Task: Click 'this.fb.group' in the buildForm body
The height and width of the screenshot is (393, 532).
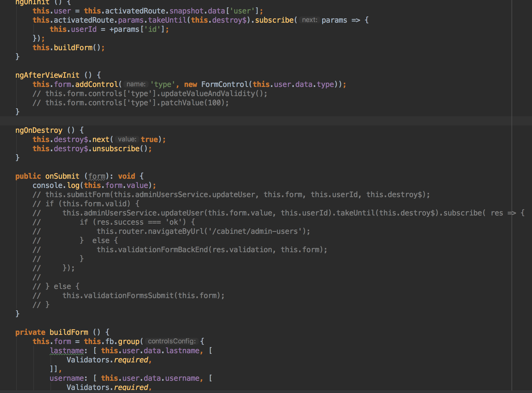Action: (112, 342)
